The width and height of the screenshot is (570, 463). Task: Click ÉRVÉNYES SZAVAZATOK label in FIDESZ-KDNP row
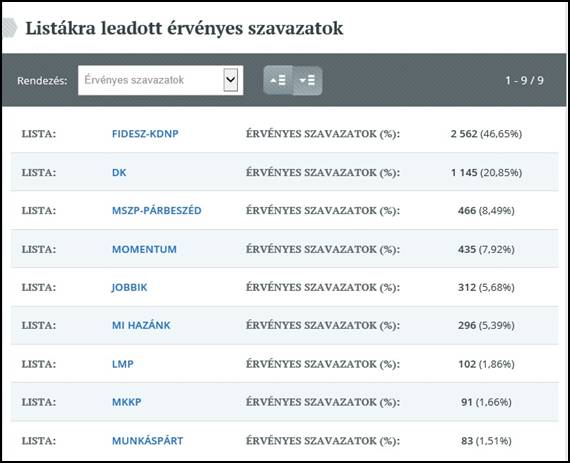(x=323, y=134)
